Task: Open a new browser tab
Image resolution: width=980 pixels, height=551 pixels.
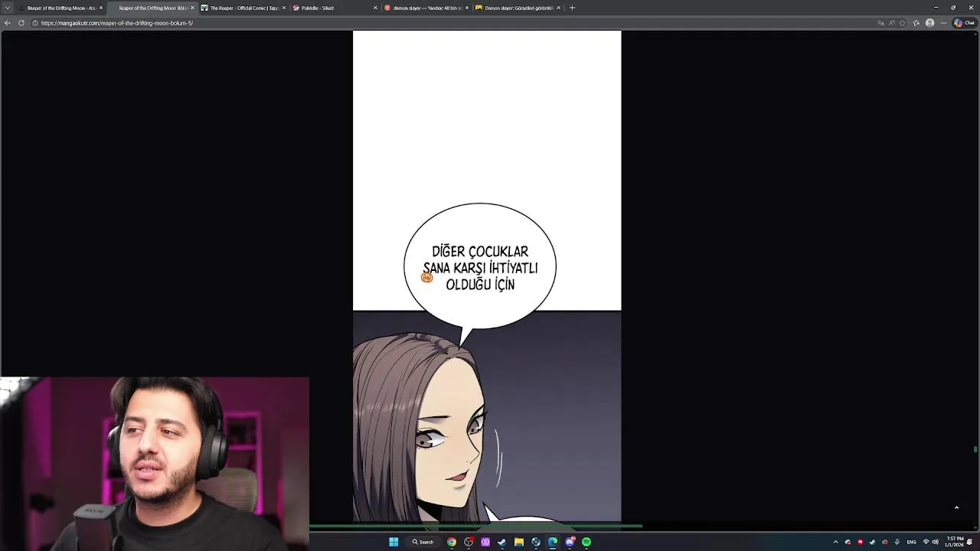Action: 572,8
